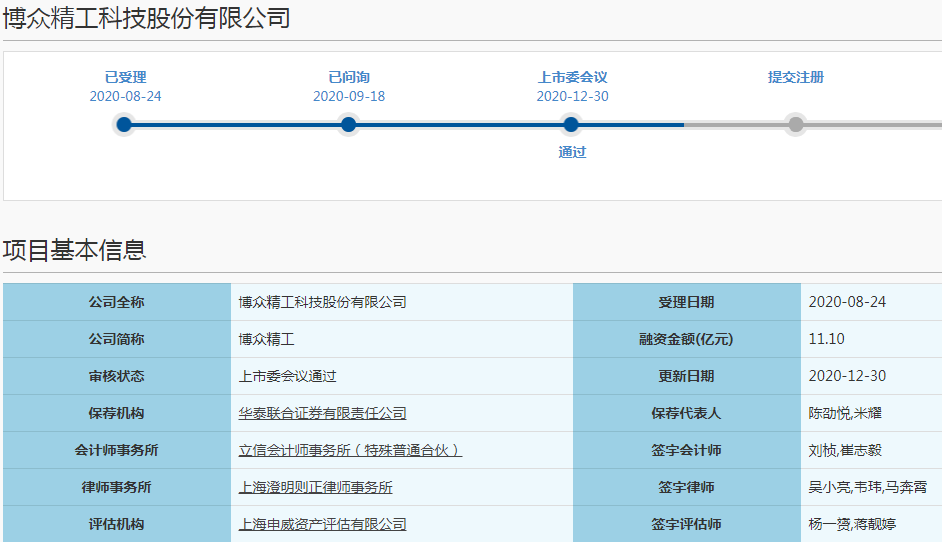Click the 保荐代表人 names cell
Viewport: 942px width, 542px height.
(844, 413)
